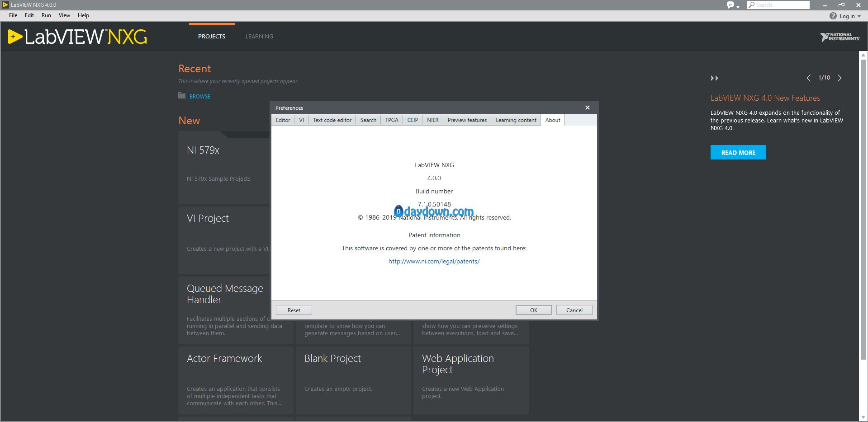Click the LabVIEW NXG 4.0 New Features heading
This screenshot has height=422, width=868.
(x=765, y=98)
